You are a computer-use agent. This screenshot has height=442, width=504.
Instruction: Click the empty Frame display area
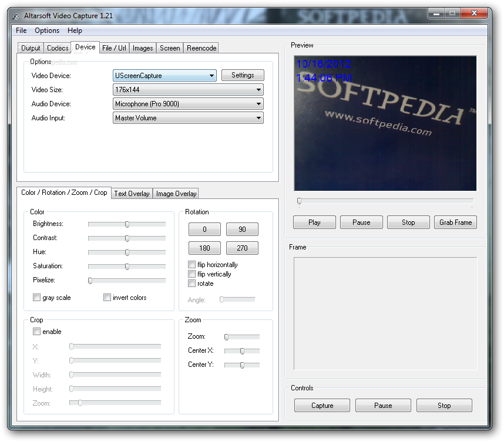click(385, 314)
